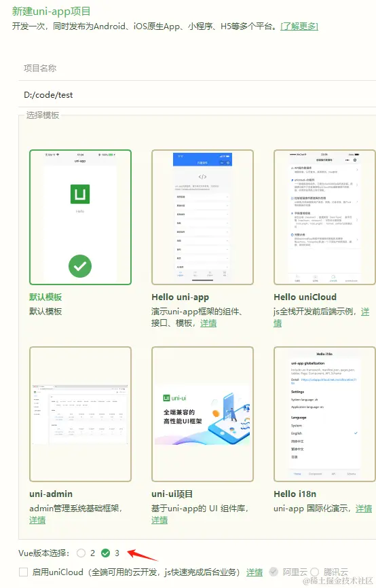Click the Hello uniCloud title text
This screenshot has width=376, height=588.
pyautogui.click(x=305, y=297)
